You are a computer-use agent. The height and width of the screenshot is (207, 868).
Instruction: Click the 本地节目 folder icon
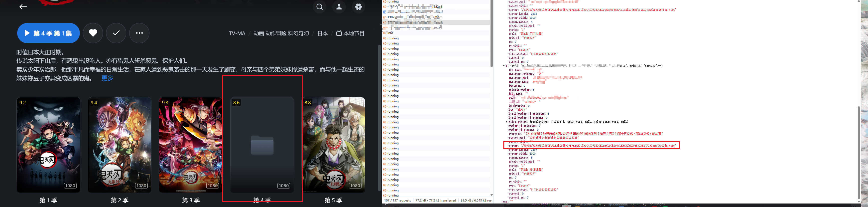[339, 33]
